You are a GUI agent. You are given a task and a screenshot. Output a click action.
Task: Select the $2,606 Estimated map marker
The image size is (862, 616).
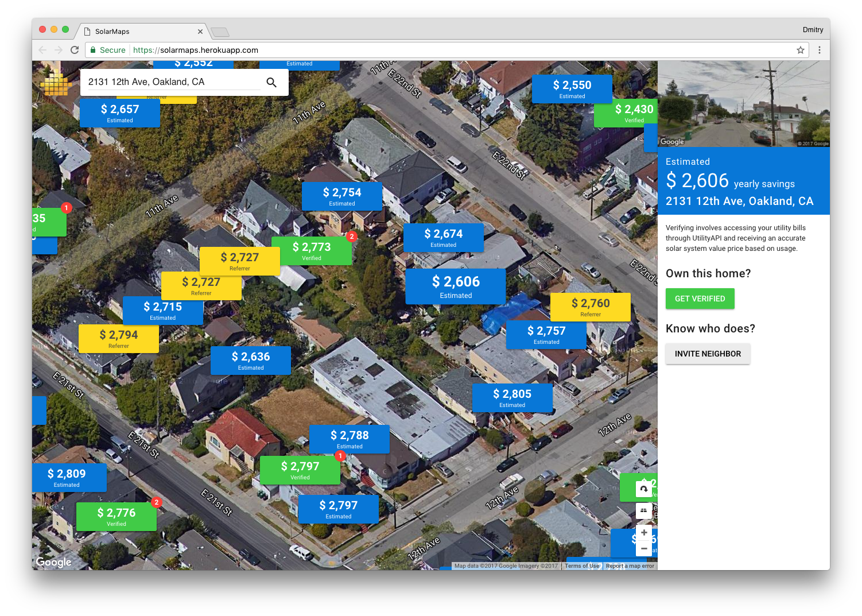pyautogui.click(x=456, y=286)
